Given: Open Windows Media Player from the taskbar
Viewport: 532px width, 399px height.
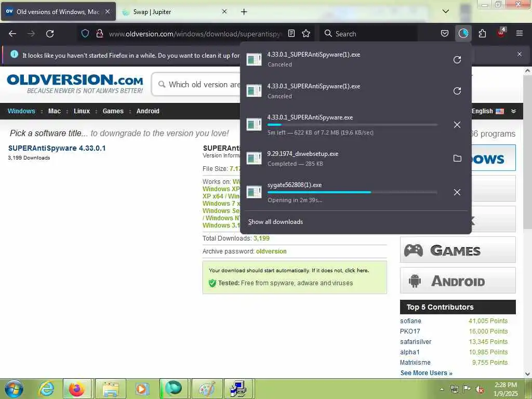Looking at the screenshot, I should [x=142, y=389].
